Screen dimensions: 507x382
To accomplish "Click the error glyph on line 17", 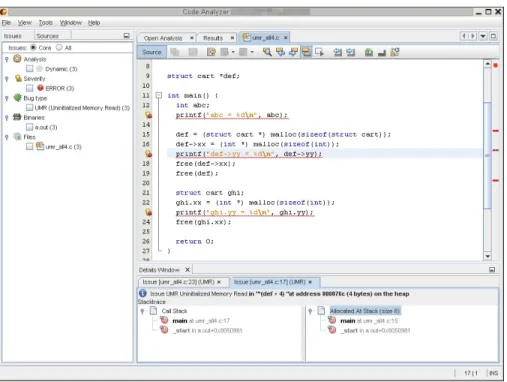I will click(x=148, y=154).
